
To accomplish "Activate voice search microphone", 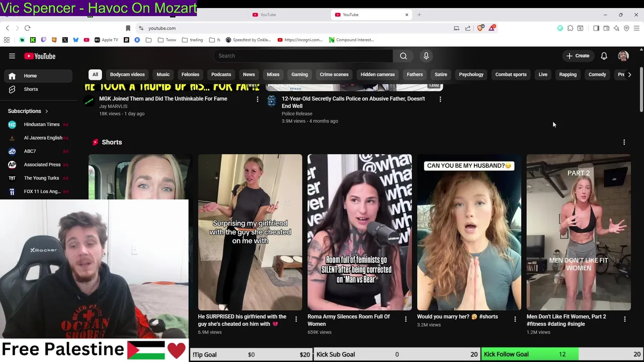I will tap(426, 56).
